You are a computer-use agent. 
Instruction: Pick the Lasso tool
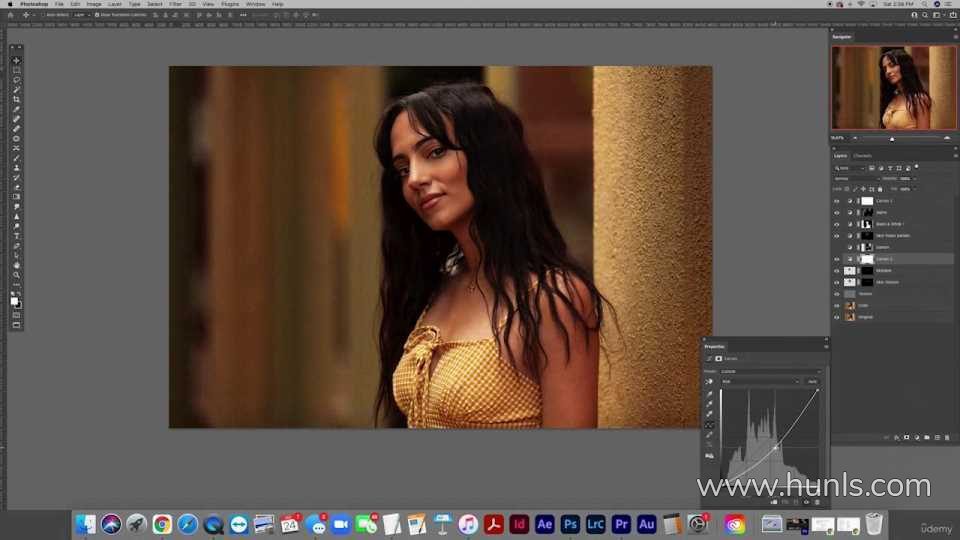pos(16,80)
